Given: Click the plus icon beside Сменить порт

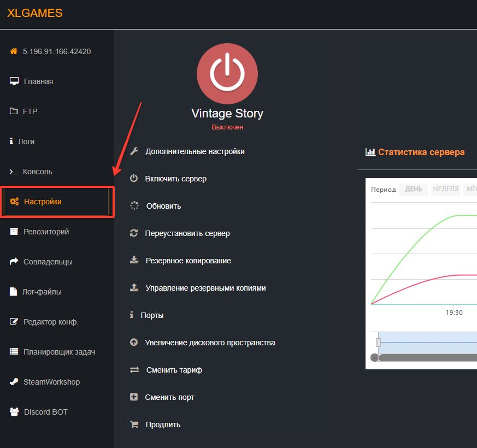Looking at the screenshot, I should pos(134,397).
